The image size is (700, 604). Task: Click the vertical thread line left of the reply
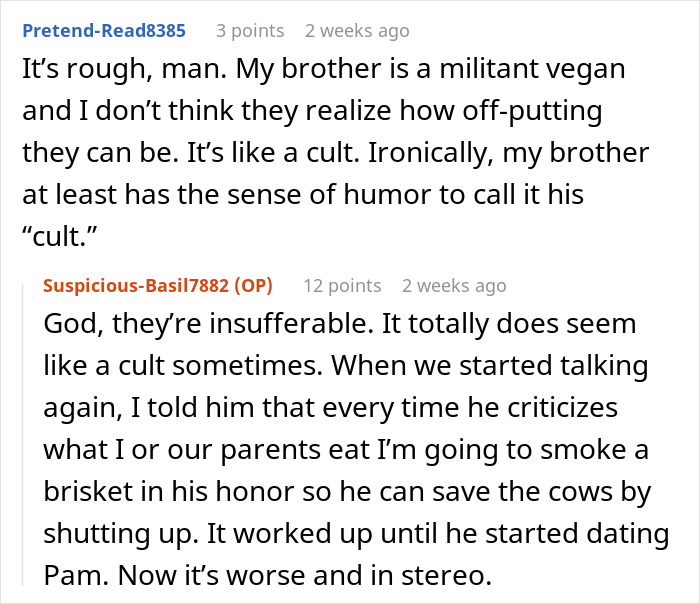[x=25, y=440]
